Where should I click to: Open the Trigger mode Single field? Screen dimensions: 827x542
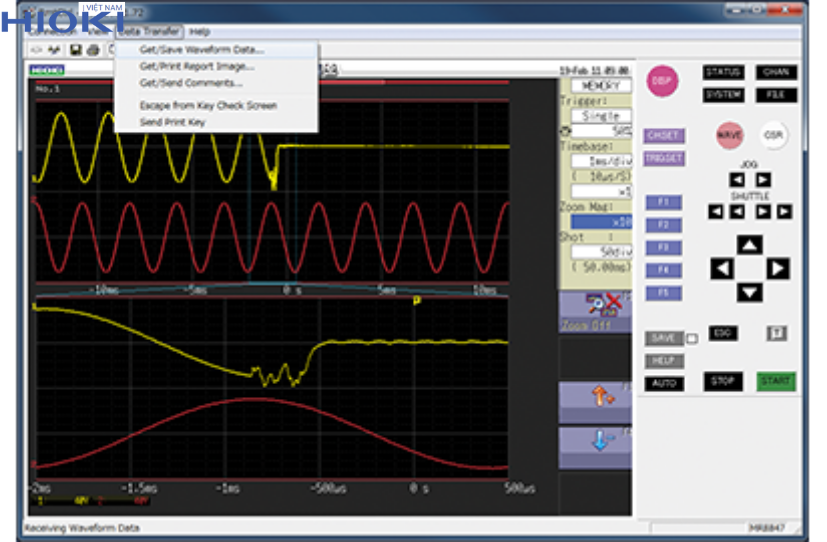(x=600, y=116)
